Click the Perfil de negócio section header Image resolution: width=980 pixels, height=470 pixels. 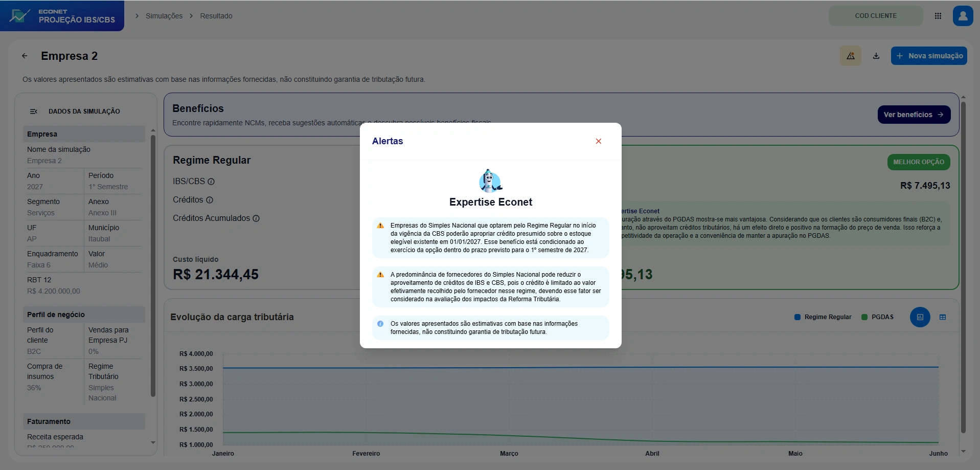(84, 315)
